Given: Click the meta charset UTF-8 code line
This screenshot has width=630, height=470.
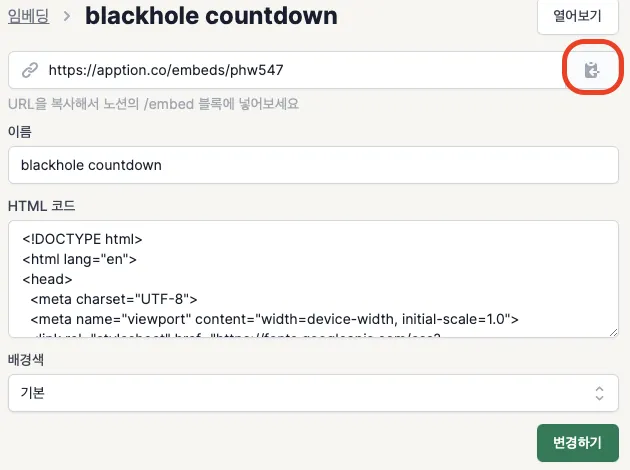Looking at the screenshot, I should tap(115, 299).
